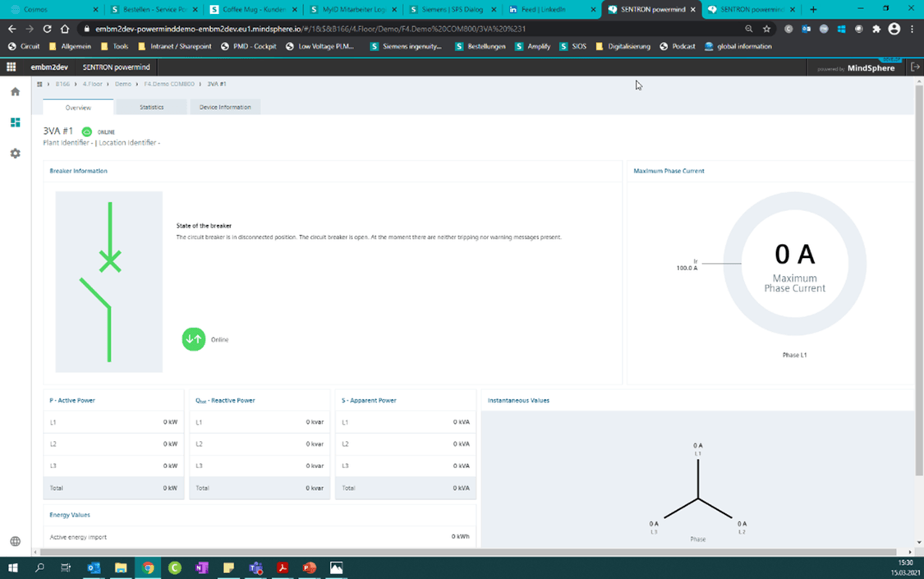Click the Ir 100.0 A marker label

coord(687,264)
